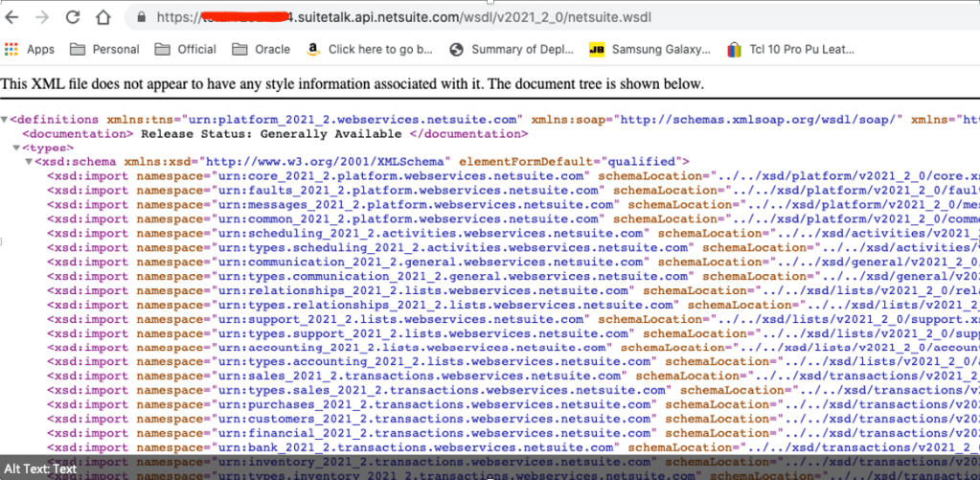Click the browser back arrow
The width and height of the screenshot is (980, 480).
[13, 17]
